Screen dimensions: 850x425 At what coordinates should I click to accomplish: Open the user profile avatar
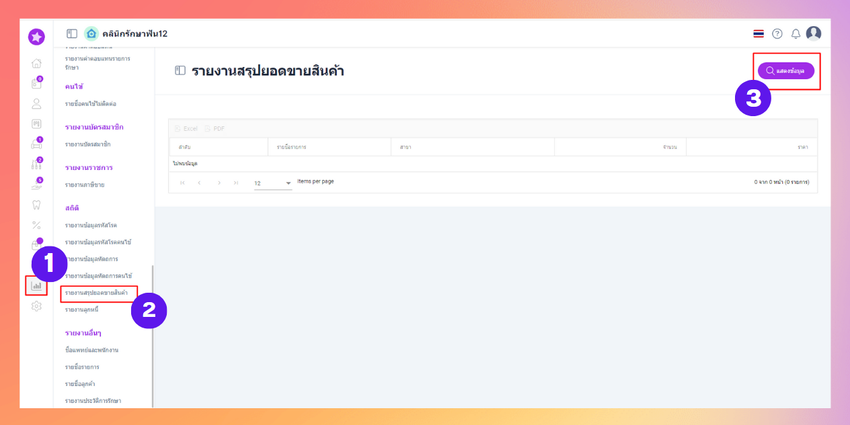(813, 34)
